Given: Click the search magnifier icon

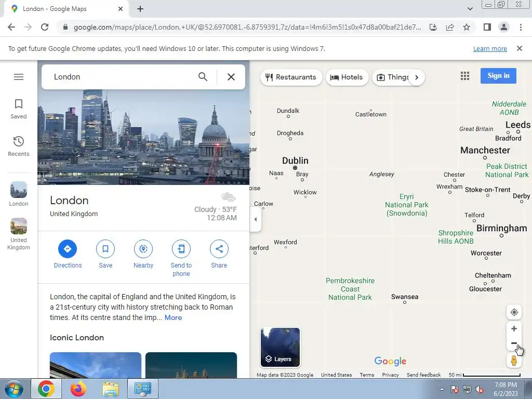Looking at the screenshot, I should click(x=203, y=77).
